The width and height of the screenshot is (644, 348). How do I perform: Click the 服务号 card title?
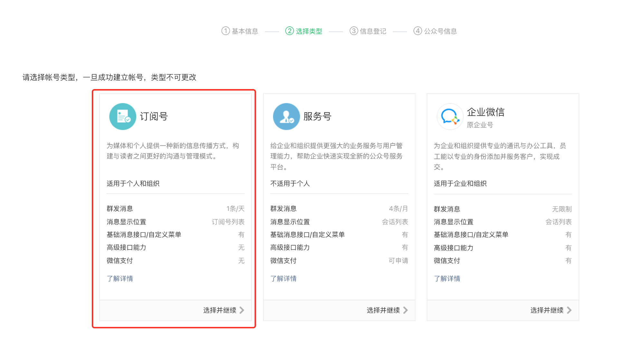click(x=317, y=116)
